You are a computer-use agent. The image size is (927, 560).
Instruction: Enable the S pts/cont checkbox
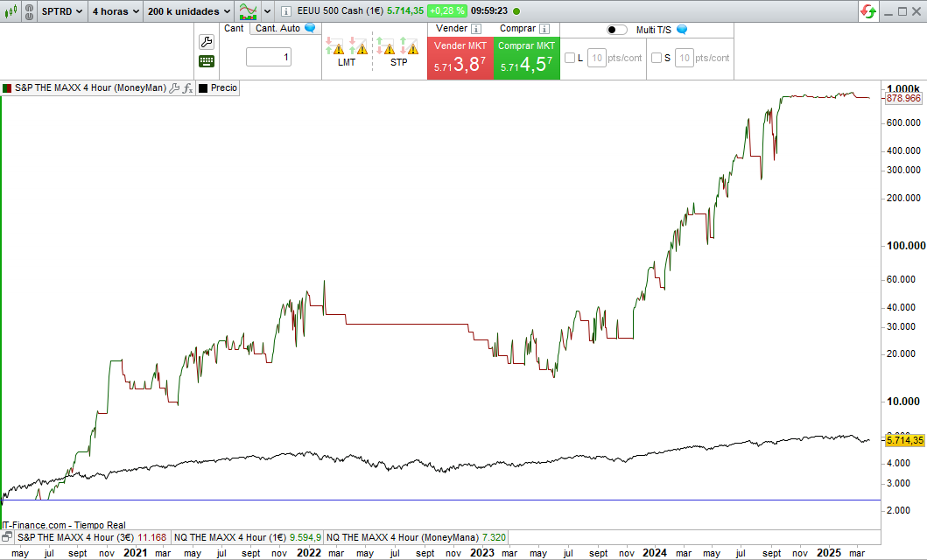657,59
